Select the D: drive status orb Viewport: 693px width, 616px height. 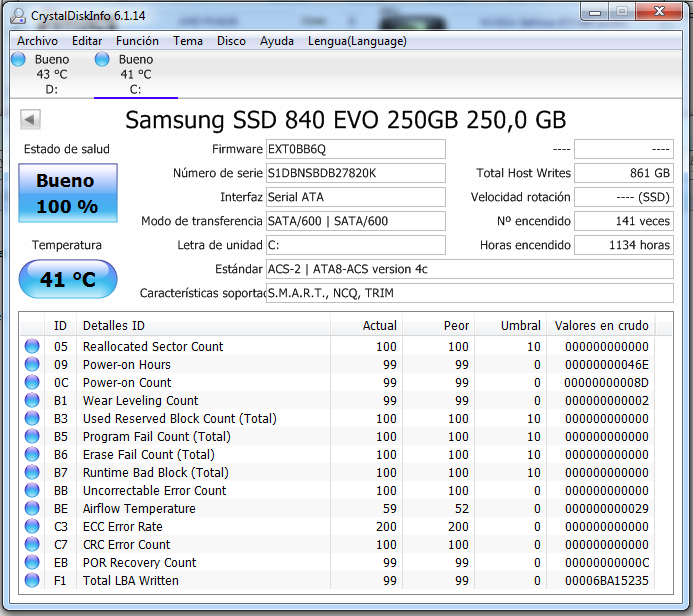[x=19, y=59]
